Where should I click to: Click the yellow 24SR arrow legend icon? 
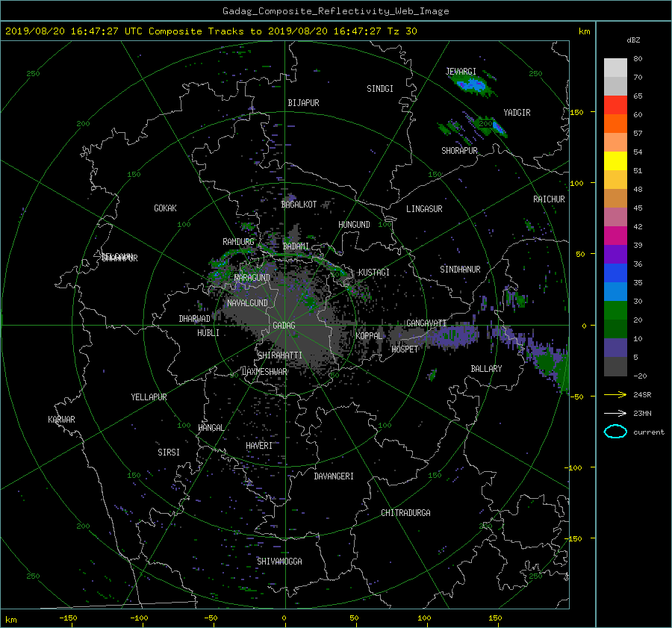tap(615, 394)
